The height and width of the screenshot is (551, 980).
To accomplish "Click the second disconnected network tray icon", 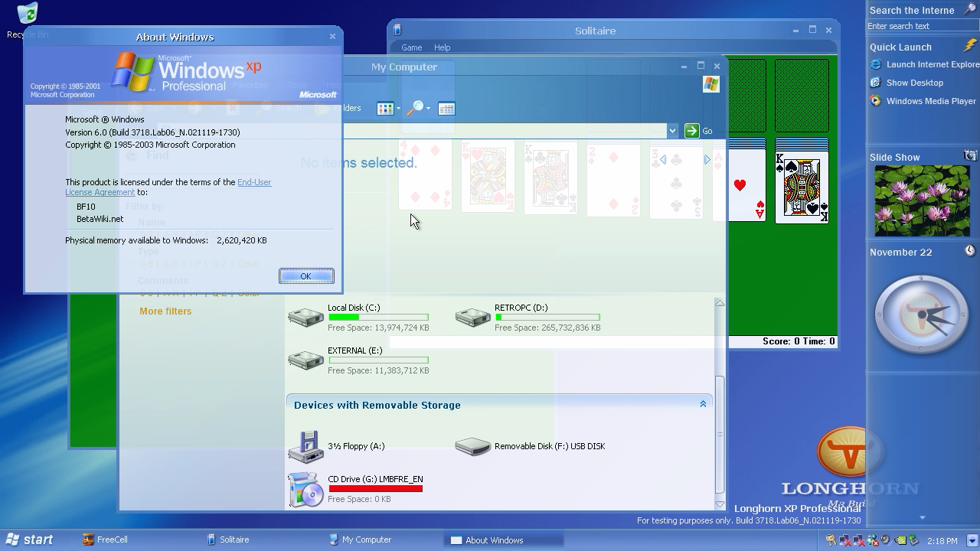I will click(x=859, y=540).
